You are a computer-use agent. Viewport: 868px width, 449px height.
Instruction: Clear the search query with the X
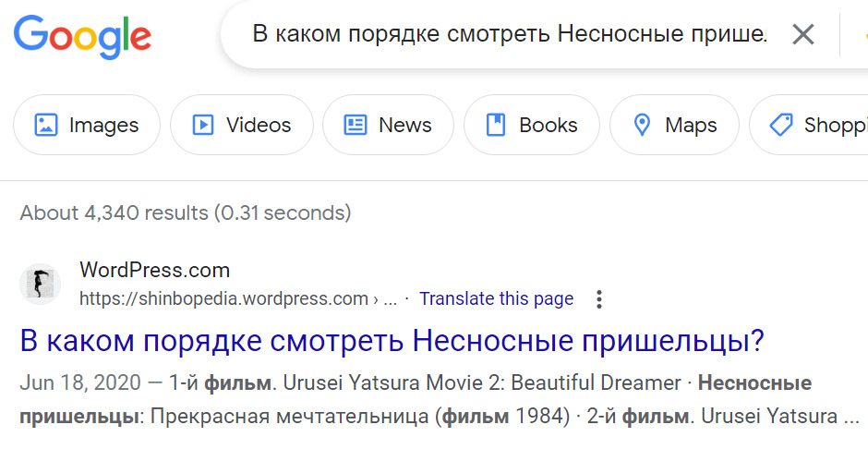[x=803, y=35]
